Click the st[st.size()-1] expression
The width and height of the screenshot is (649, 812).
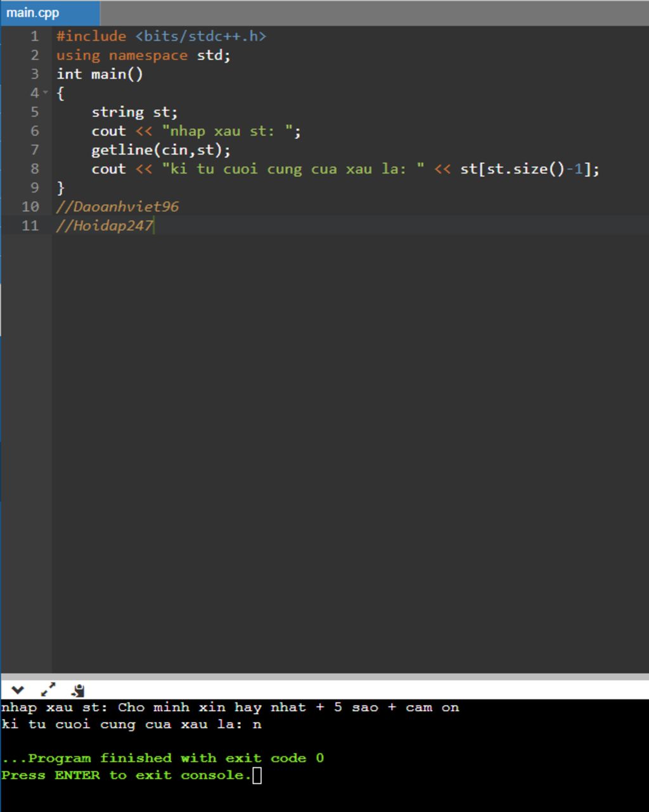525,169
